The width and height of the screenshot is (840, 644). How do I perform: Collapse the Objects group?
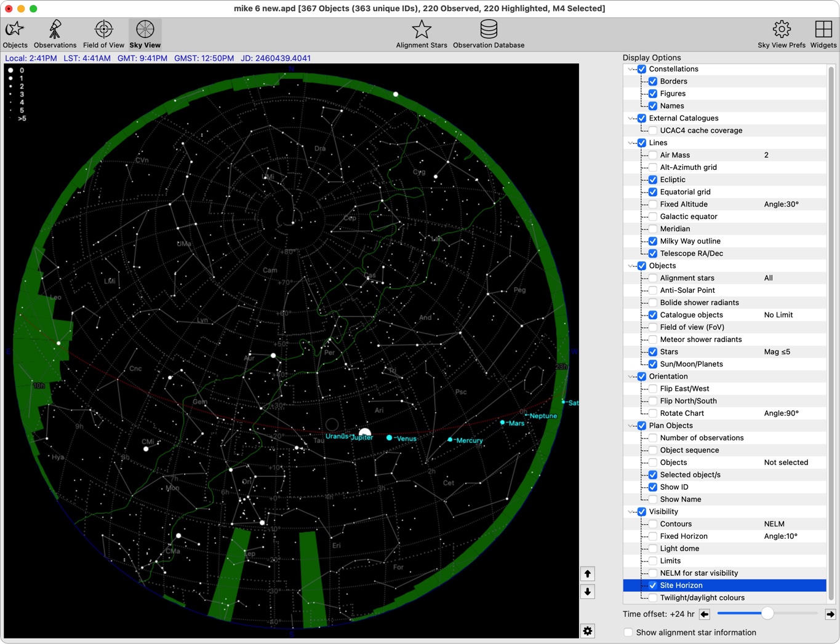[631, 266]
